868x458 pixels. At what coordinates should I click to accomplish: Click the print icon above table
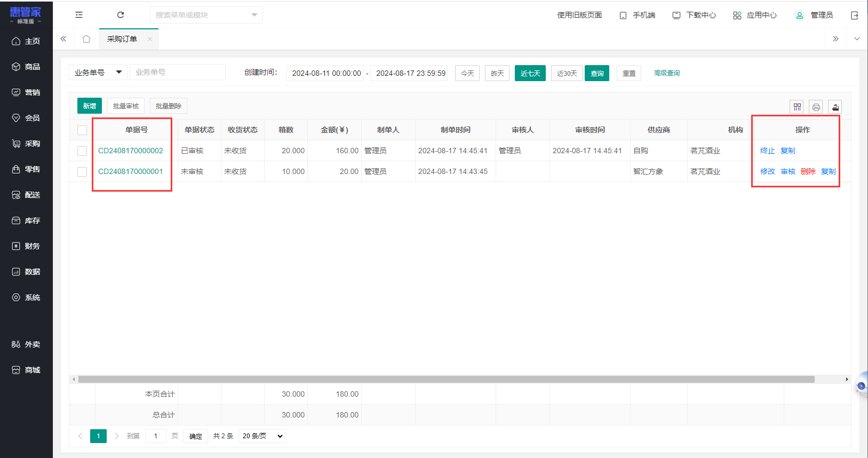pyautogui.click(x=816, y=107)
